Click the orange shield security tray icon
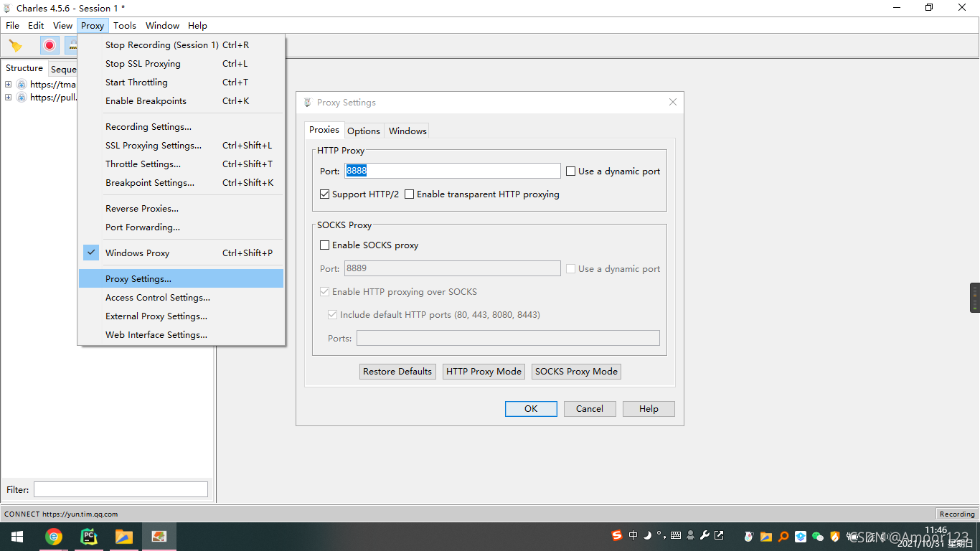 point(835,536)
